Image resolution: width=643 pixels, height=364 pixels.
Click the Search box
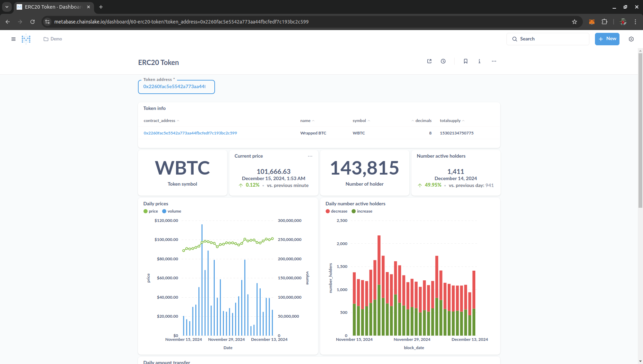tap(548, 39)
